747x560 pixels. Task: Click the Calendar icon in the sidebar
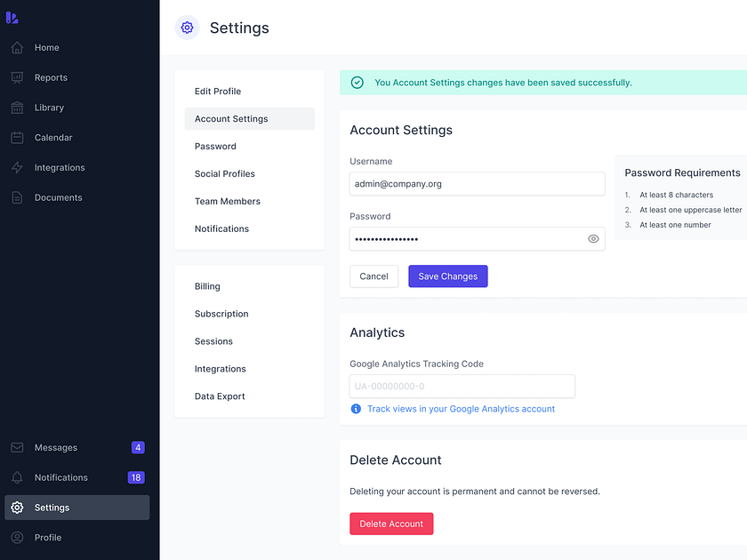coord(17,138)
